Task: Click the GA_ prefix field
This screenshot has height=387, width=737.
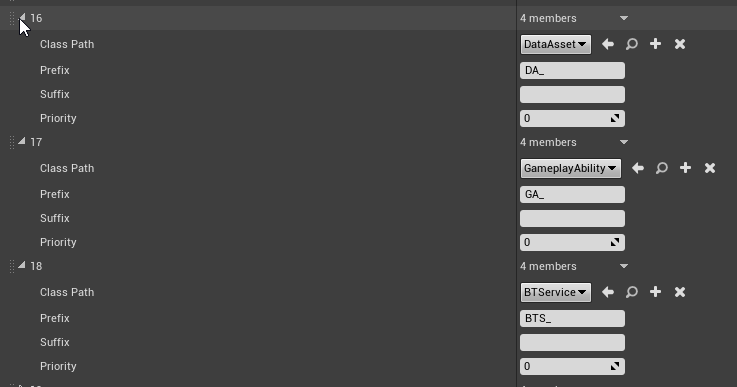Action: [572, 194]
